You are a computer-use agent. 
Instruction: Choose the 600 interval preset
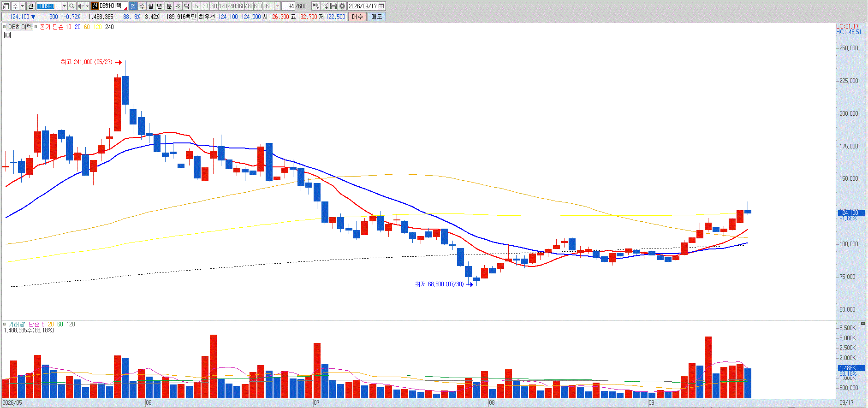pyautogui.click(x=258, y=6)
